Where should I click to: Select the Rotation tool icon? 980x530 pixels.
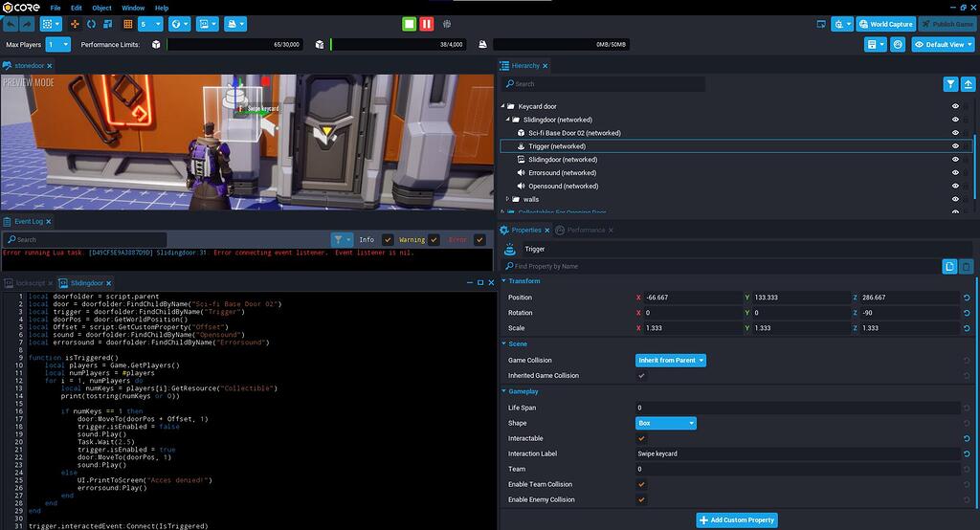point(91,24)
